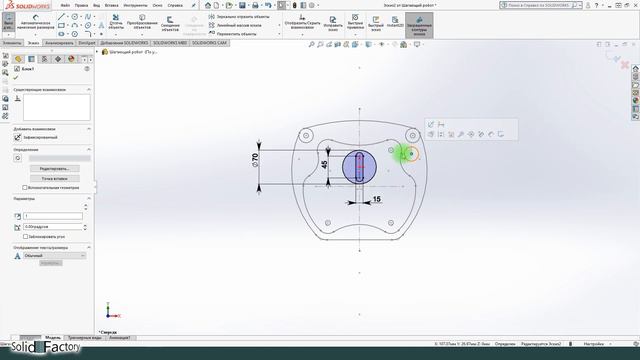640x360 pixels.
Task: Switch to the Features ribbon tab
Action: click(x=12, y=43)
